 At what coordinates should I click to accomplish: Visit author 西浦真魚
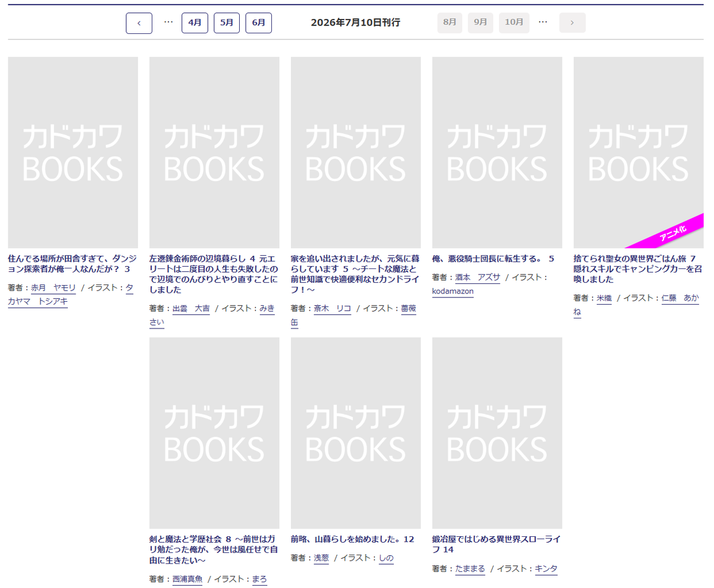(x=187, y=579)
